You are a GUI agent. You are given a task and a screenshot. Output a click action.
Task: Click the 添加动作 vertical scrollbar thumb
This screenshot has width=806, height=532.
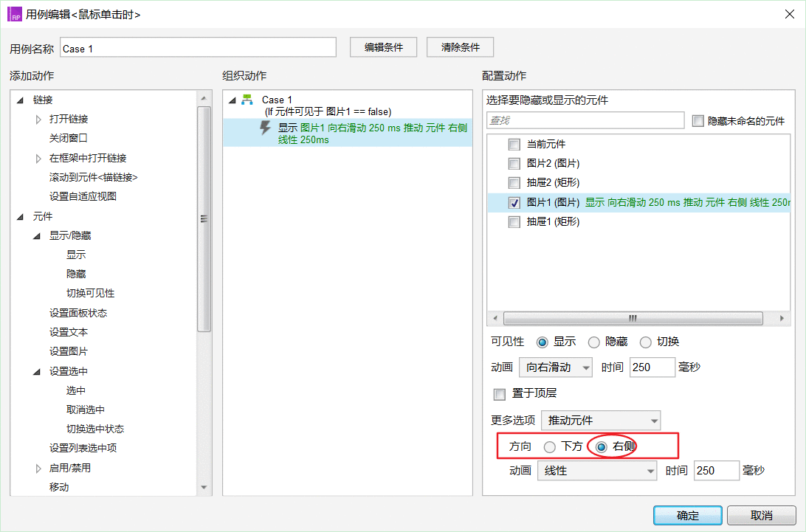click(x=204, y=219)
